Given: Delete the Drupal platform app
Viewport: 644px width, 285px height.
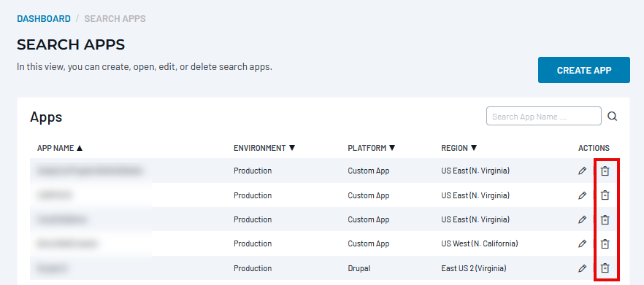Looking at the screenshot, I should (x=605, y=268).
